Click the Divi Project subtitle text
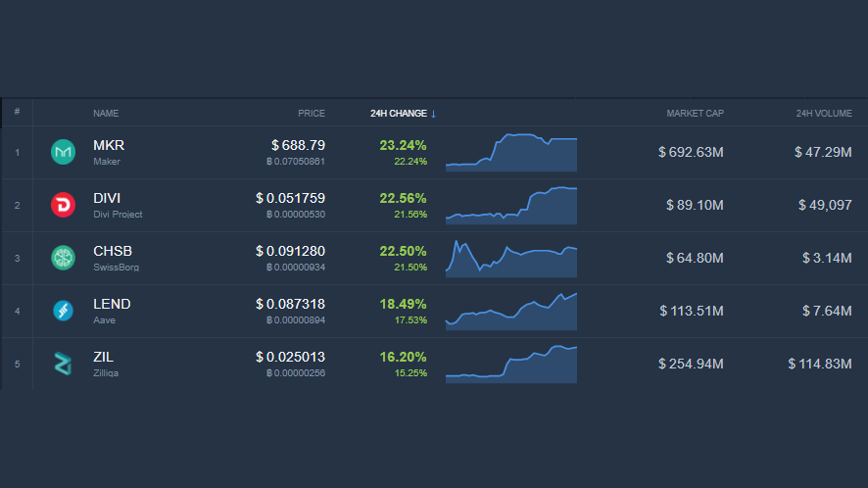The width and height of the screenshot is (868, 488). pyautogui.click(x=118, y=215)
